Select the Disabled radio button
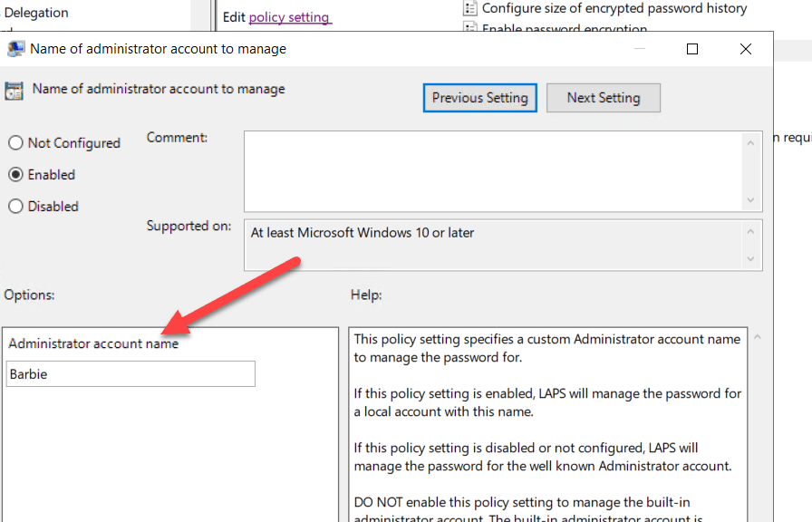Viewport: 812px width, 522px height. 14,206
